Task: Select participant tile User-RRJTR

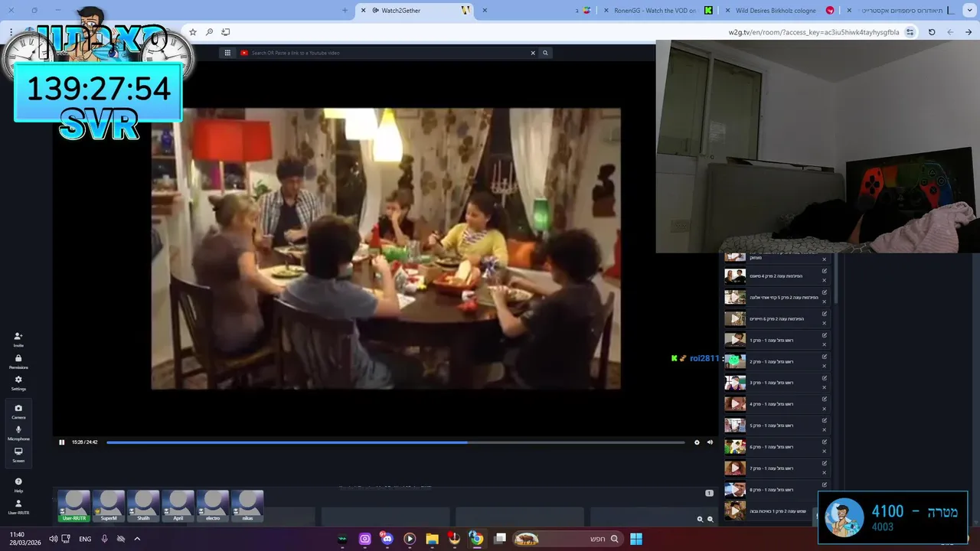Action: point(74,507)
